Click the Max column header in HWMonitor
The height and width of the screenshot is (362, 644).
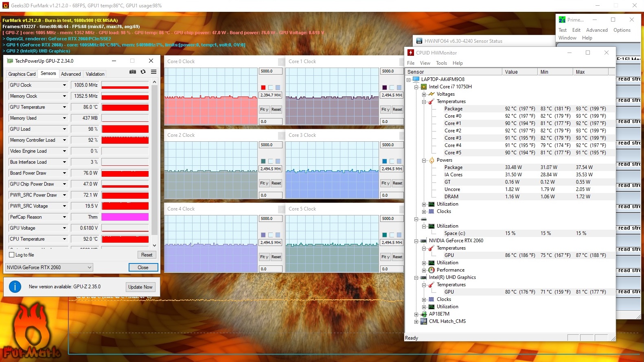[591, 72]
